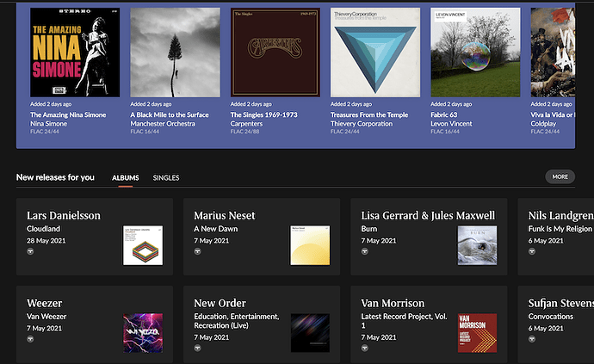Image resolution: width=594 pixels, height=364 pixels.
Task: Open Lars Danielsson artist name
Action: (x=64, y=215)
